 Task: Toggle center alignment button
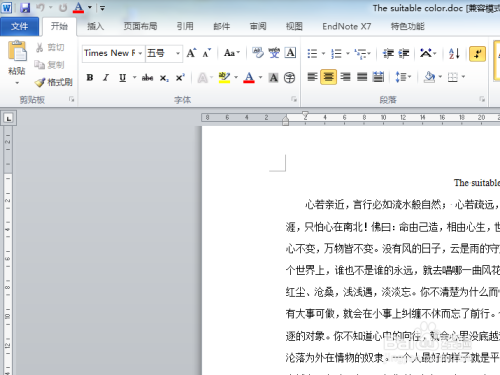pyautogui.click(x=328, y=77)
